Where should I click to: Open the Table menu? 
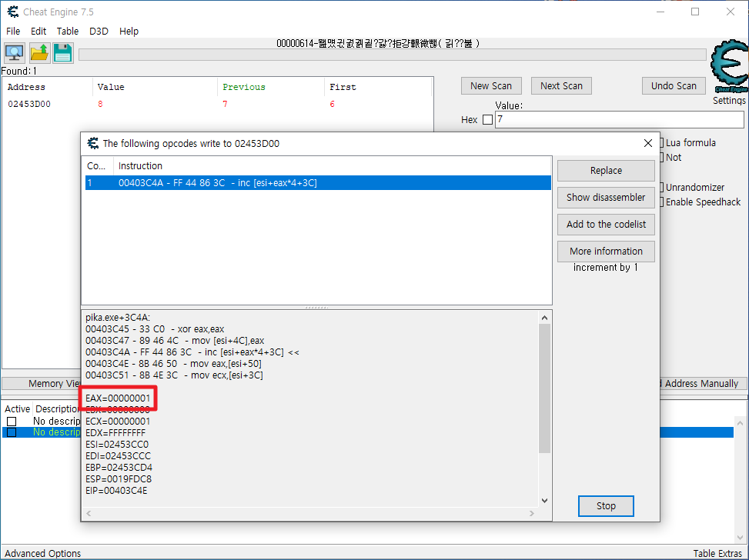67,31
